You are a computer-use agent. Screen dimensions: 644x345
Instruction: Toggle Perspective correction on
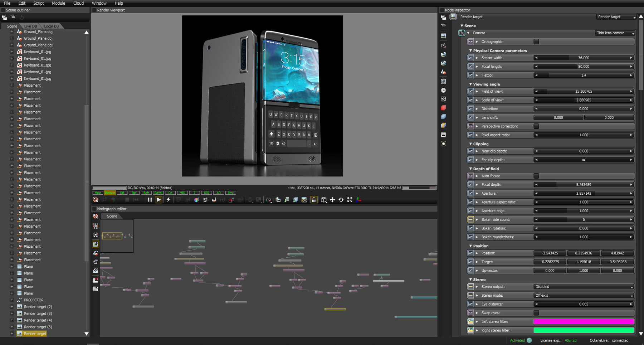(x=536, y=126)
